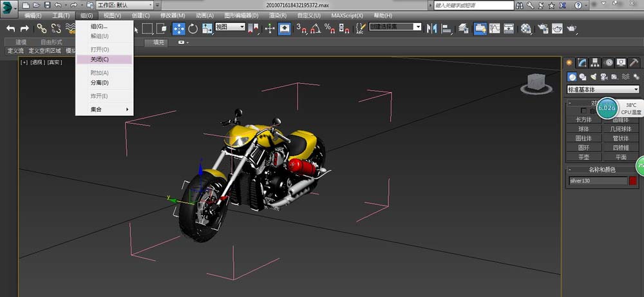Click the 球体 sphere button
Image resolution: width=644 pixels, height=297 pixels.
(x=583, y=128)
